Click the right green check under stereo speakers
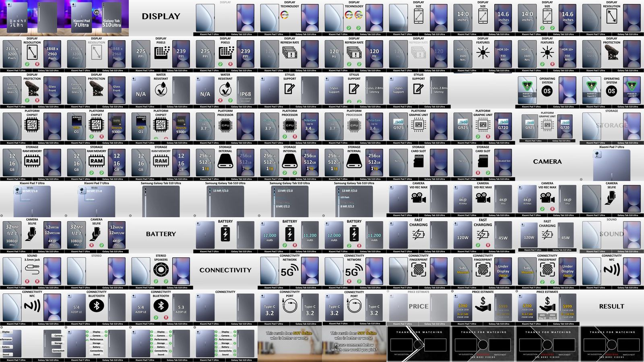The width and height of the screenshot is (644, 362). click(x=166, y=281)
